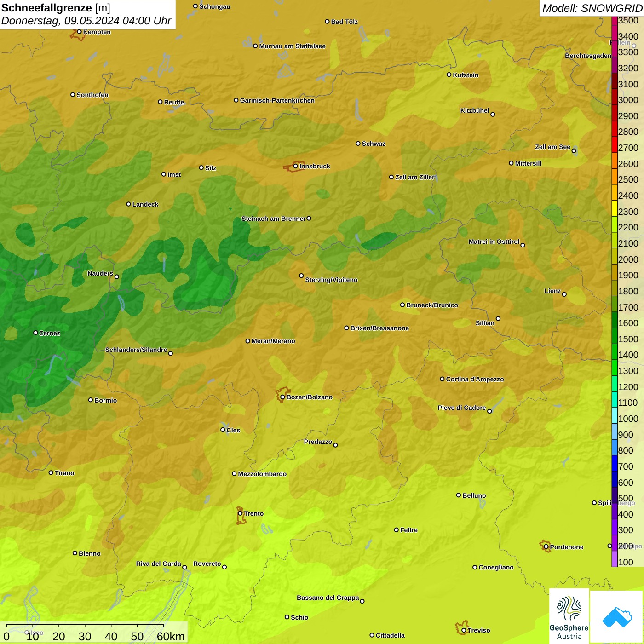Click the Zell am Ziller label

tap(415, 177)
